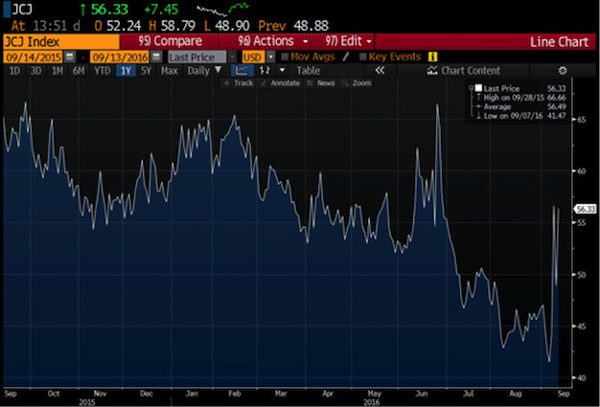Select the 5Y time range
Image resolution: width=600 pixels, height=407 pixels.
pyautogui.click(x=146, y=71)
